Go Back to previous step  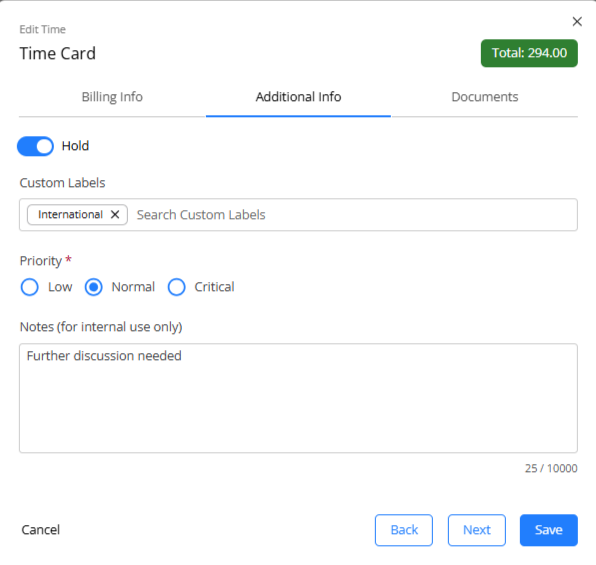tap(404, 530)
